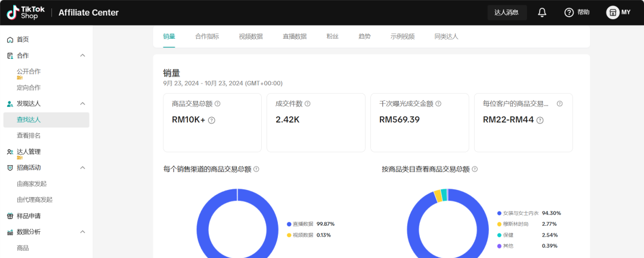Click the yellow 视频数据 legend dot
The image size is (644, 258).
[289, 235]
